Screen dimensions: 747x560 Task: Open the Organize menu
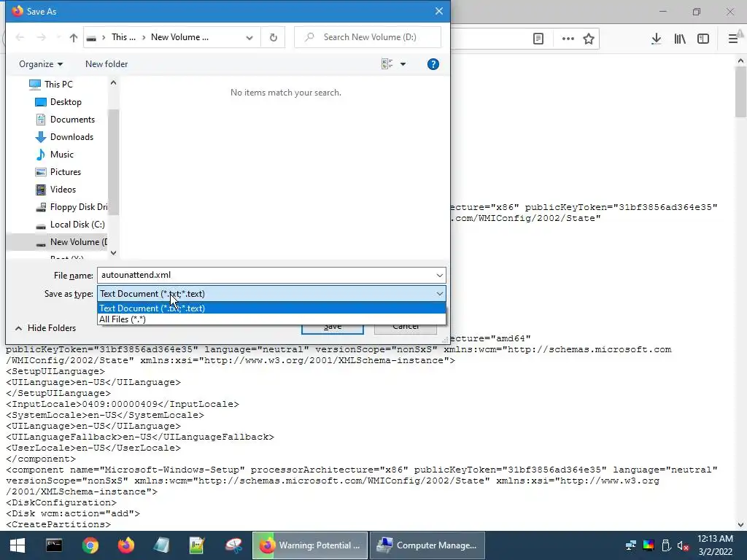41,64
